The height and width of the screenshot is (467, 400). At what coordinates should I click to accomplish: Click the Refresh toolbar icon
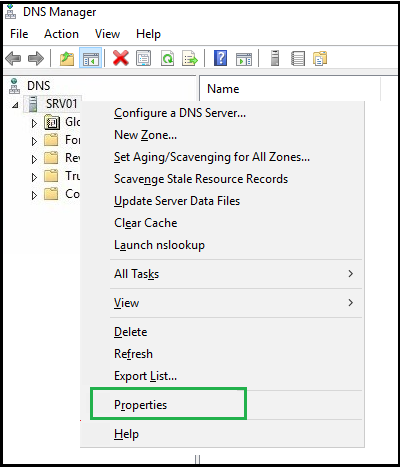pyautogui.click(x=167, y=59)
